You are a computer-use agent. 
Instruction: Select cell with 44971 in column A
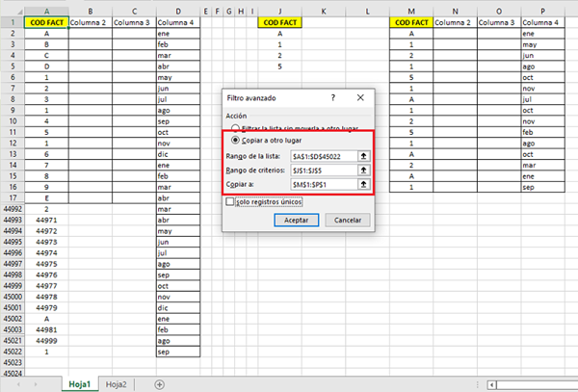46,220
